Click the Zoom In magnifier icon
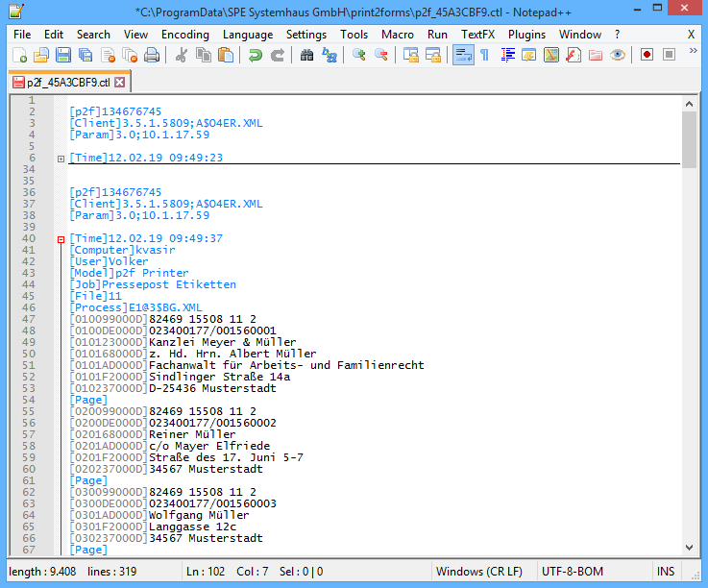The width and height of the screenshot is (708, 588). tap(359, 55)
